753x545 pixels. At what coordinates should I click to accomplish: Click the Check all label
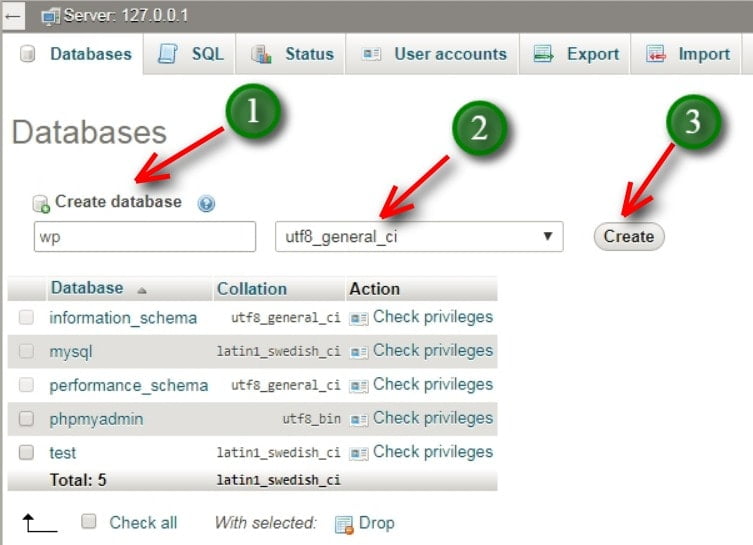pos(143,522)
